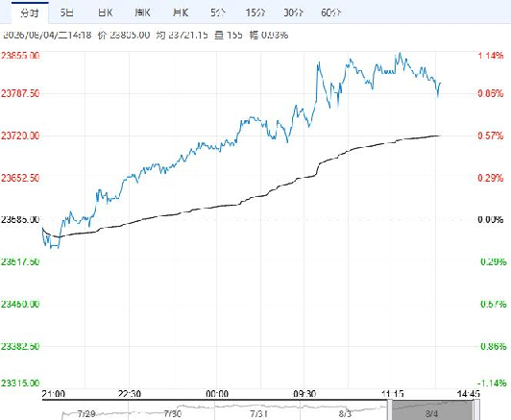This screenshot has height=420, width=511.
Task: Choose the 15分 interval tab
Action: pyautogui.click(x=255, y=12)
